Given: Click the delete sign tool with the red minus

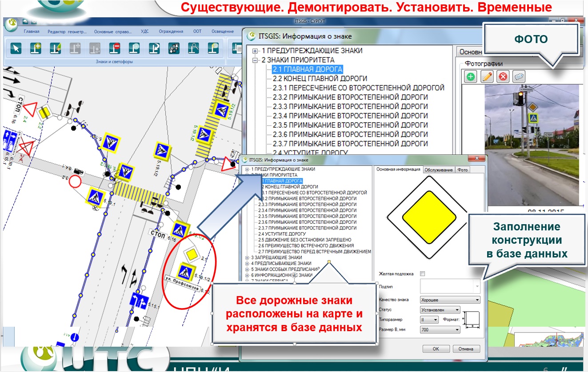Looking at the screenshot, I should click(116, 47).
